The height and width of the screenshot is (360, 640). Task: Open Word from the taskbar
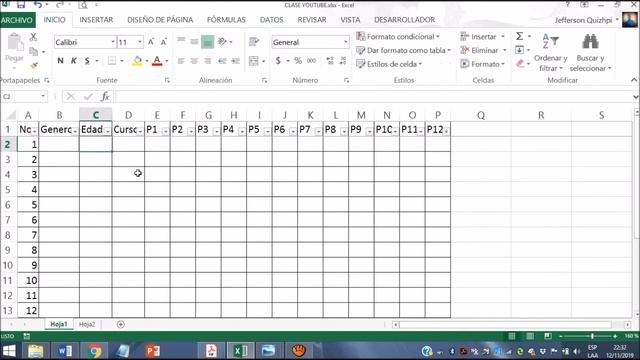point(64,351)
